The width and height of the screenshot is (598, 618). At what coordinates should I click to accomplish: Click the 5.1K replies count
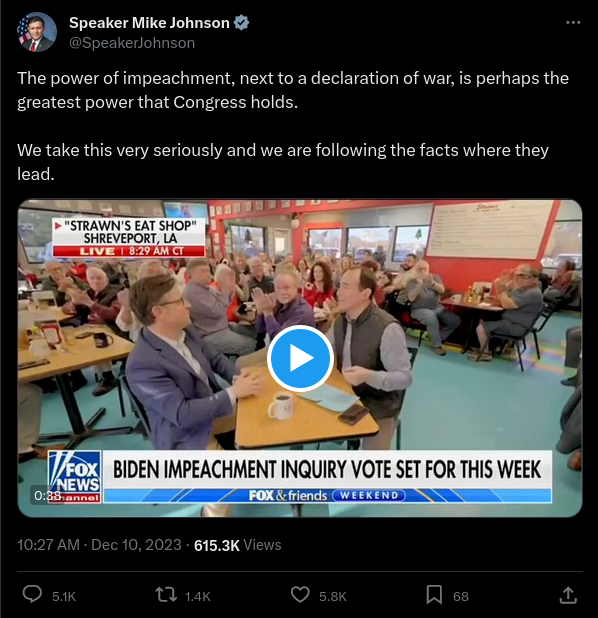click(x=63, y=596)
